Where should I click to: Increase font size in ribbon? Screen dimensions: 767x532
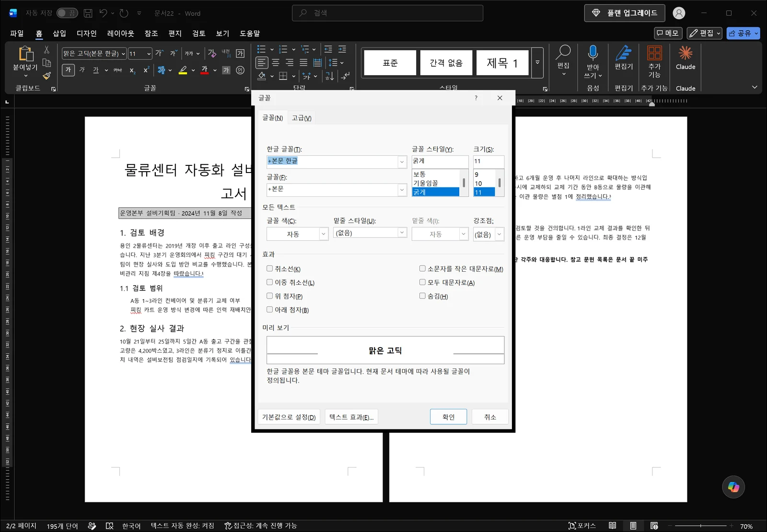click(x=159, y=53)
